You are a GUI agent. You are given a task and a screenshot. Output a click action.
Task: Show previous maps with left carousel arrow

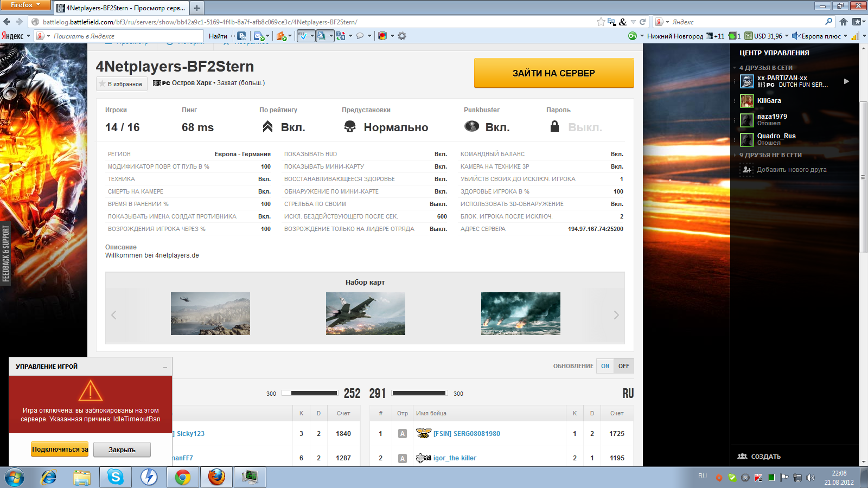click(114, 315)
